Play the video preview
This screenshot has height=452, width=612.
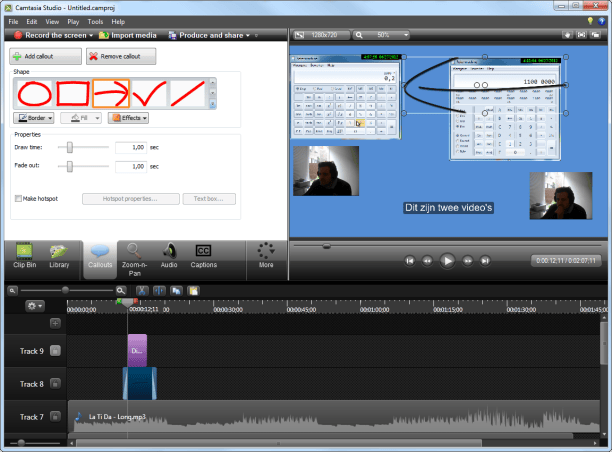coord(447,261)
